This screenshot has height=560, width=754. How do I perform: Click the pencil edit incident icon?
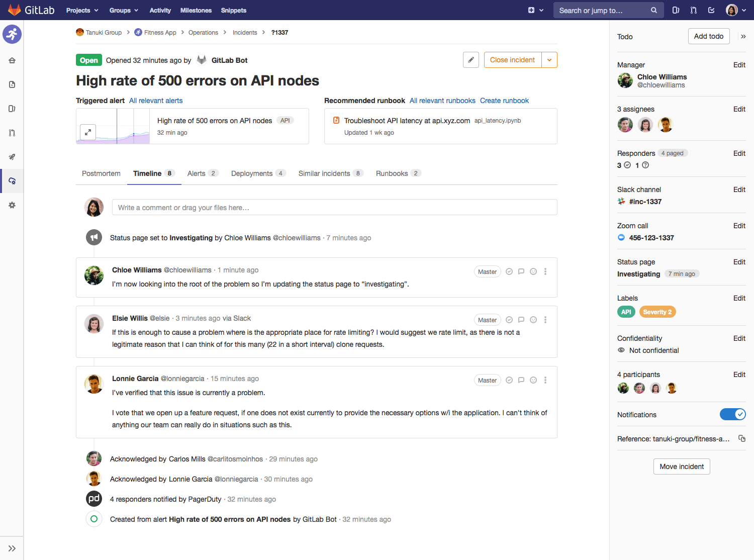pos(470,60)
